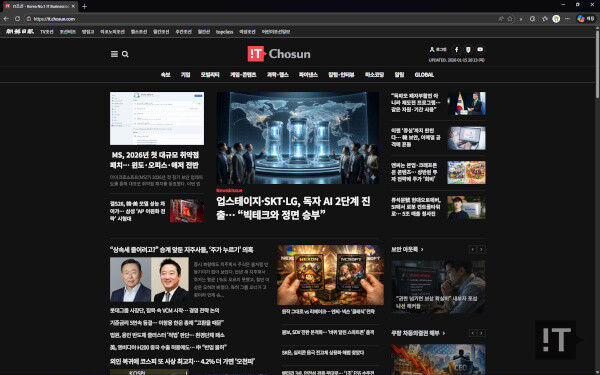Click next arrow in the 쿠팡 section carousel

coord(481,333)
